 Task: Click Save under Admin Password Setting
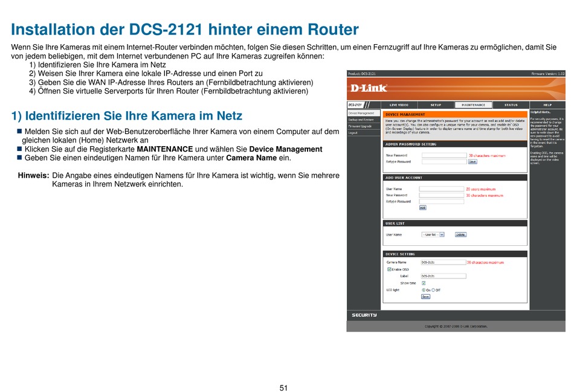[472, 161]
